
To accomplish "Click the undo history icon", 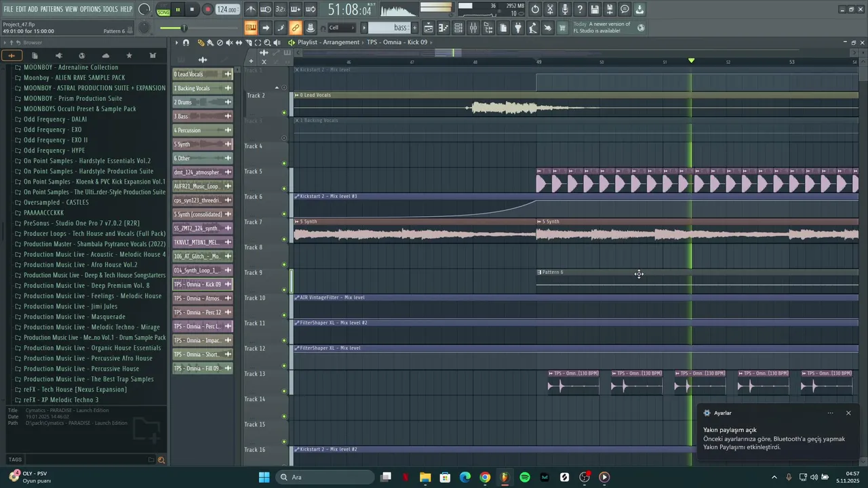I will (x=535, y=9).
